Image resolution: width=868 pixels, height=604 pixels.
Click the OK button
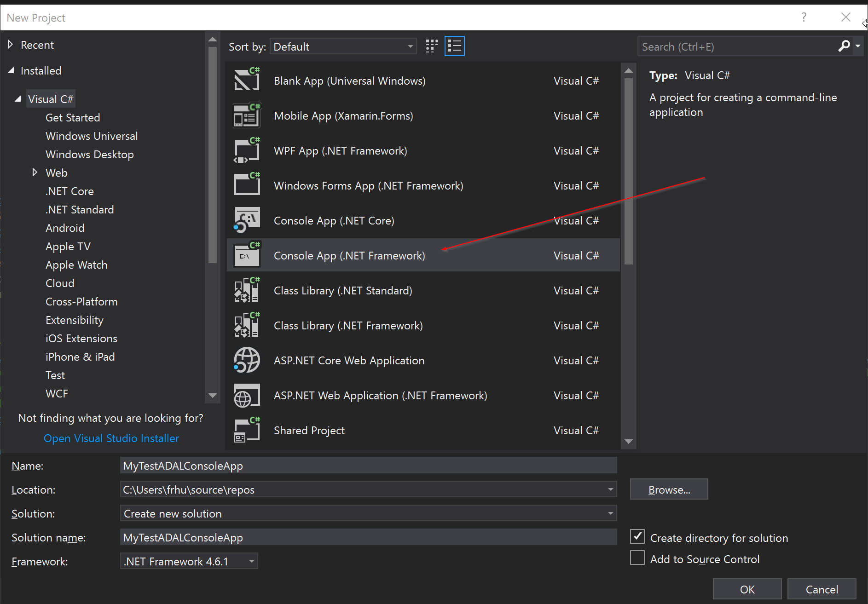747,589
